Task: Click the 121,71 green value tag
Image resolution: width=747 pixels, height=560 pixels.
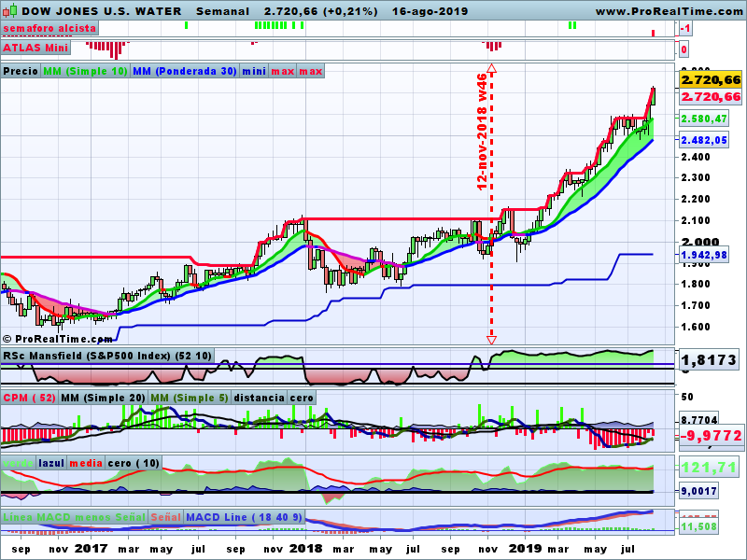Action: [709, 469]
